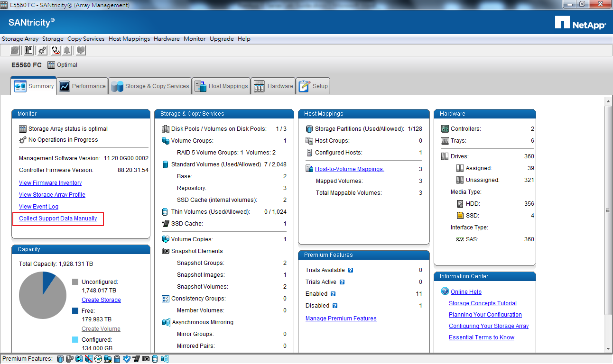Click help icon next to Trials Active
This screenshot has width=613, height=364.
point(342,282)
